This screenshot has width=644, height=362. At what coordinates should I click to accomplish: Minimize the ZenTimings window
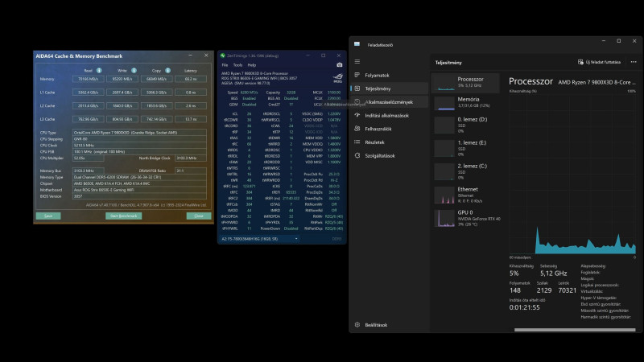(x=308, y=56)
